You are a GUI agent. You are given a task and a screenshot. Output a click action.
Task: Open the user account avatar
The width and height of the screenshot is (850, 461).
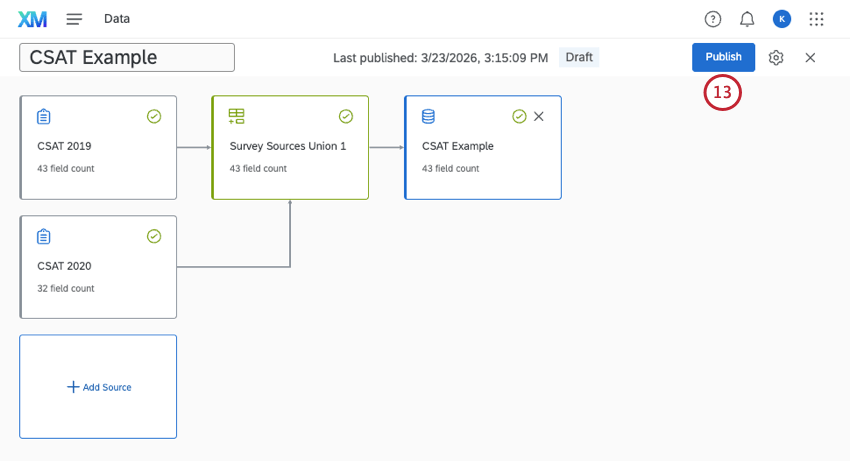pyautogui.click(x=781, y=19)
